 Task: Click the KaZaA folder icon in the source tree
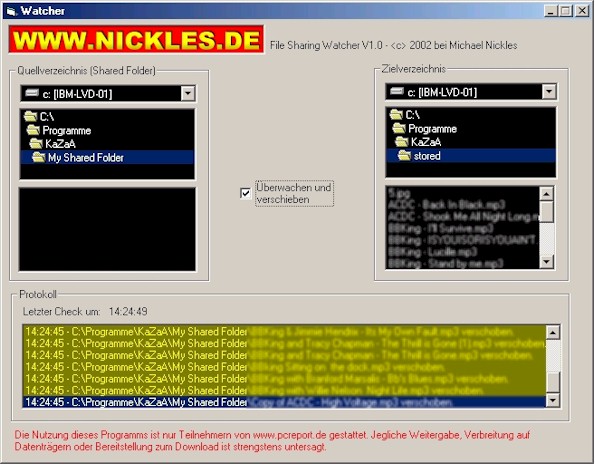pos(36,143)
